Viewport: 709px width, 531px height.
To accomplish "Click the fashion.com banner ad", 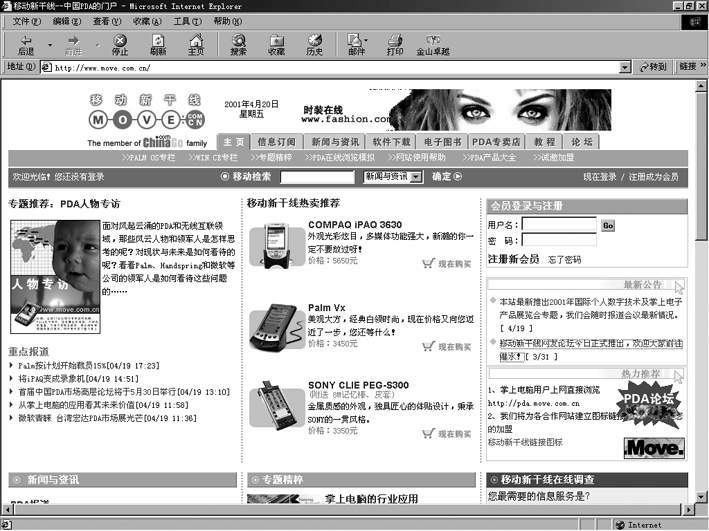I will pyautogui.click(x=456, y=110).
